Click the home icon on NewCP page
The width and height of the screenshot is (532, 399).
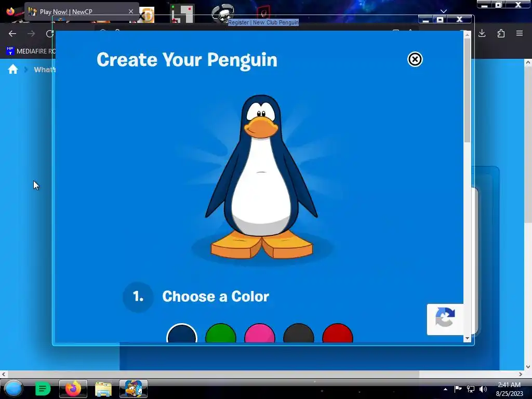pos(13,69)
